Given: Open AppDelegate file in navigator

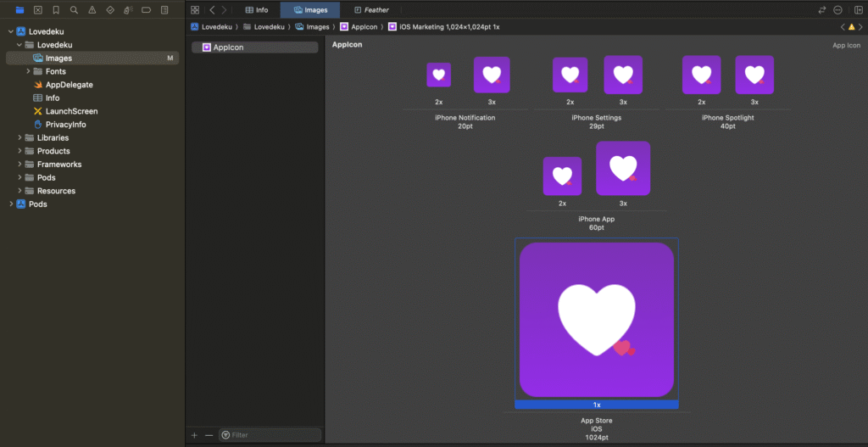Looking at the screenshot, I should (x=69, y=85).
